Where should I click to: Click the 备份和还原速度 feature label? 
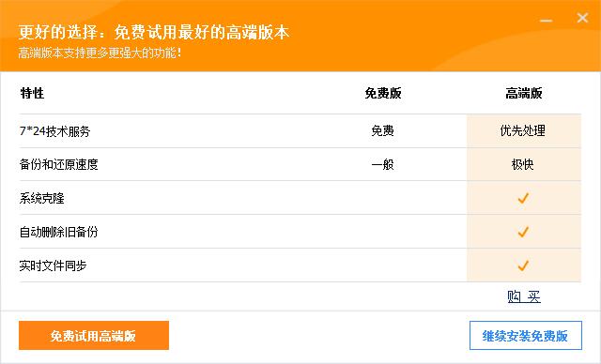tap(58, 164)
